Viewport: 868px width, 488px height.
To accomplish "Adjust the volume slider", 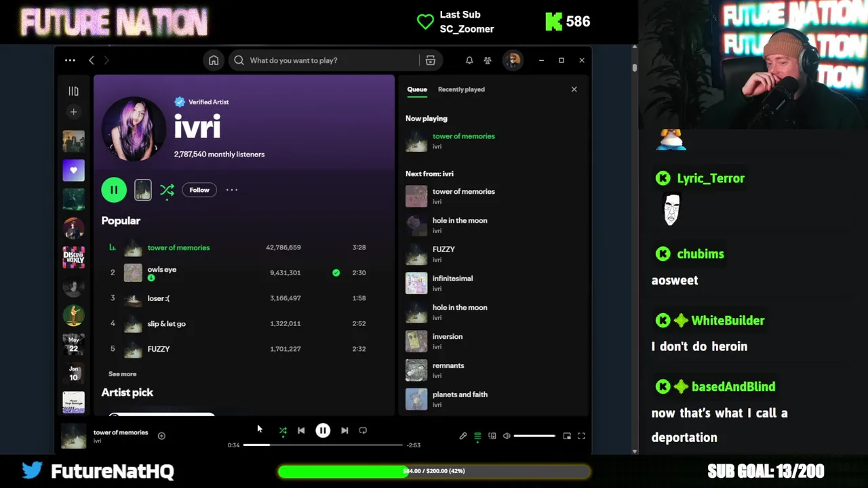I will tap(534, 436).
